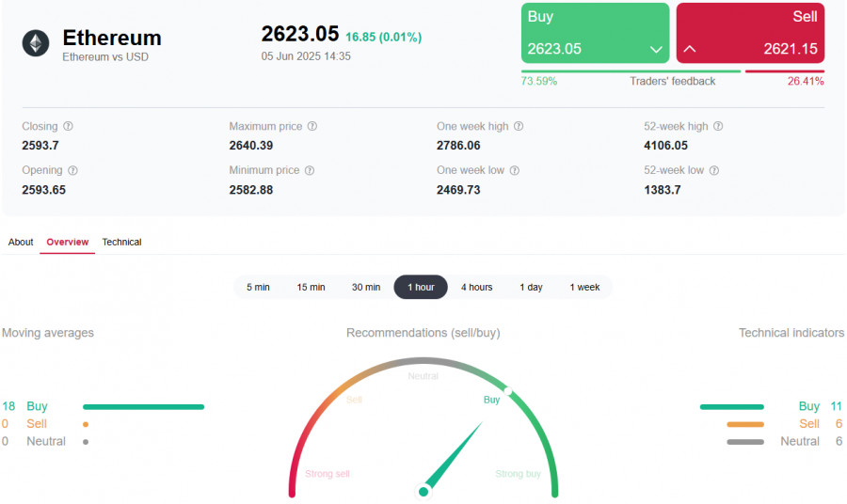847x504 pixels.
Task: Select the 1 week timeframe
Action: pyautogui.click(x=585, y=287)
